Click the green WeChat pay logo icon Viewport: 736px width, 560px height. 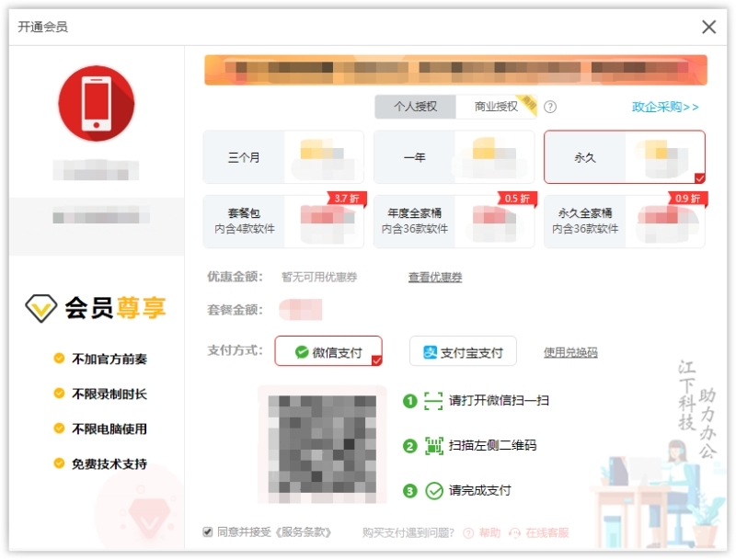[302, 352]
